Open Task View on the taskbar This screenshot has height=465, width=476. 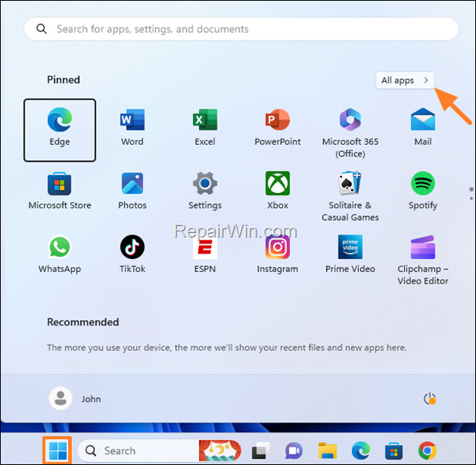pyautogui.click(x=261, y=450)
